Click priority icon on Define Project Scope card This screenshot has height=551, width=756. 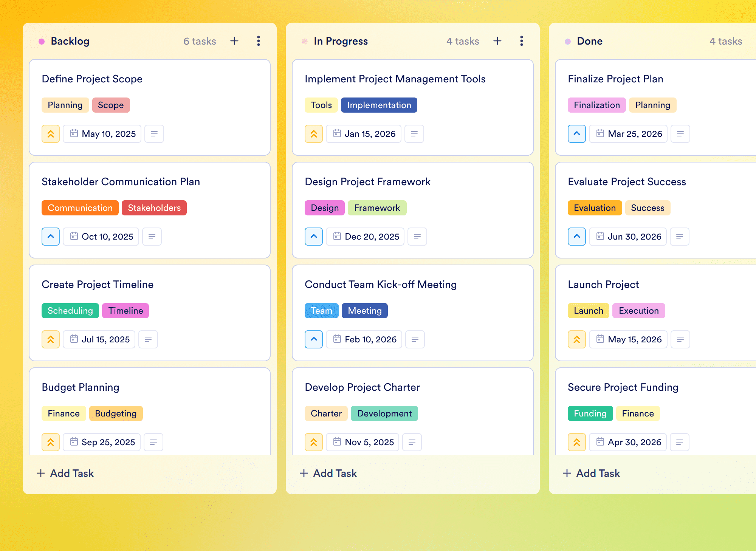[x=51, y=134]
